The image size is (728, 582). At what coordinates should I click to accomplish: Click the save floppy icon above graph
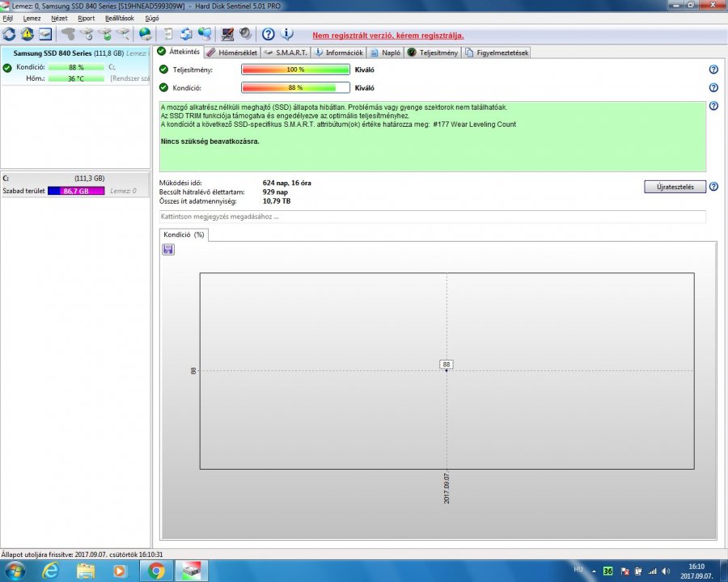tap(168, 250)
